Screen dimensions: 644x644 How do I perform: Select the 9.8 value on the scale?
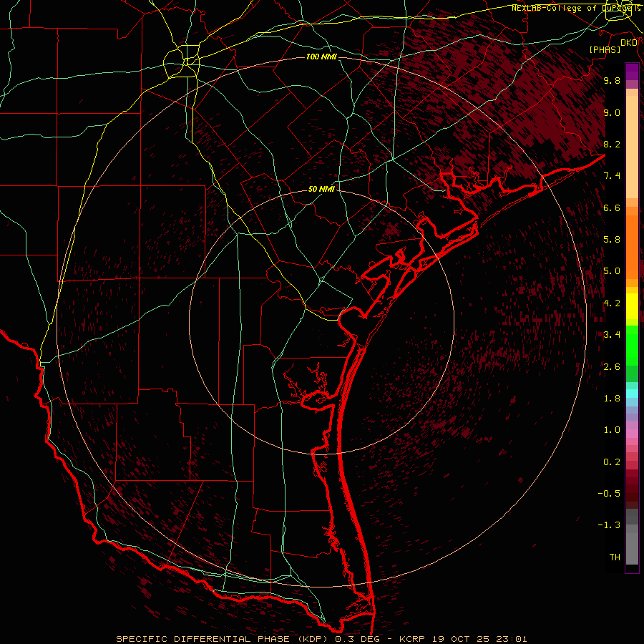[612, 80]
